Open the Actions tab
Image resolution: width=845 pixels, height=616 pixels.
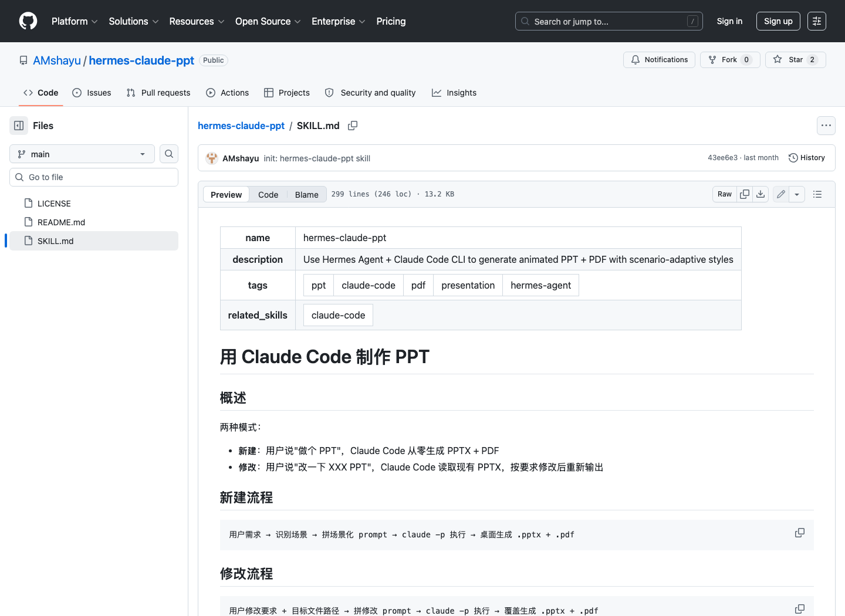228,93
